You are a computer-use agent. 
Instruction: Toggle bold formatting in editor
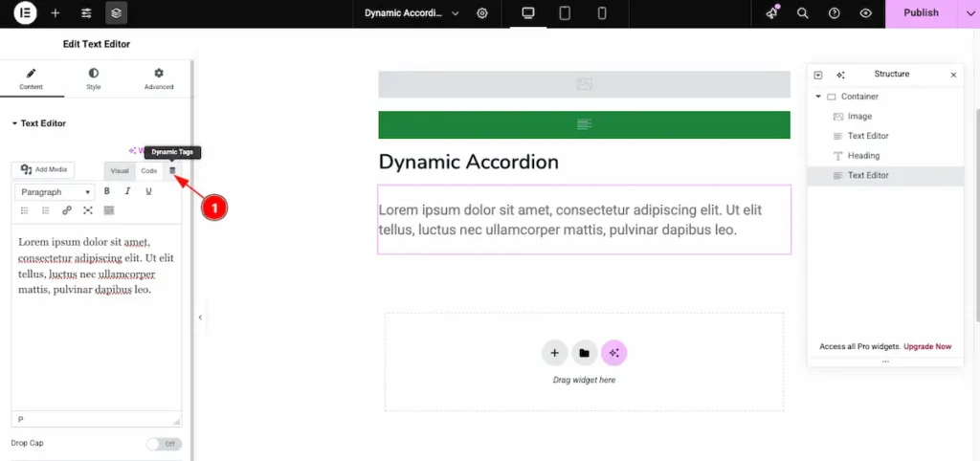(x=106, y=191)
